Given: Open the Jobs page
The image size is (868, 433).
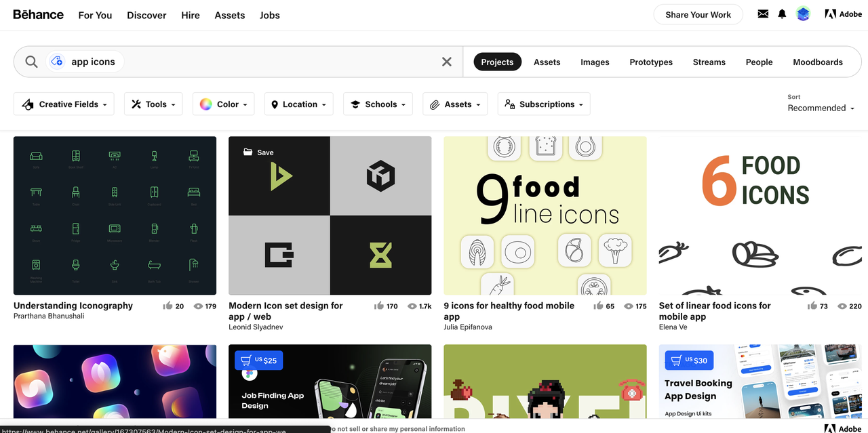Looking at the screenshot, I should (x=270, y=15).
